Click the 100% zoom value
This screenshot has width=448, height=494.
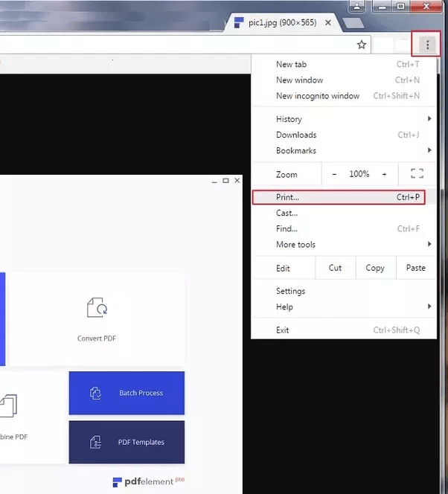[x=359, y=174]
